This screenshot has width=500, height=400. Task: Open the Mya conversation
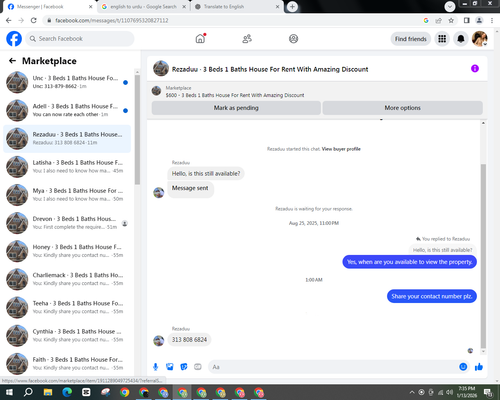(67, 195)
